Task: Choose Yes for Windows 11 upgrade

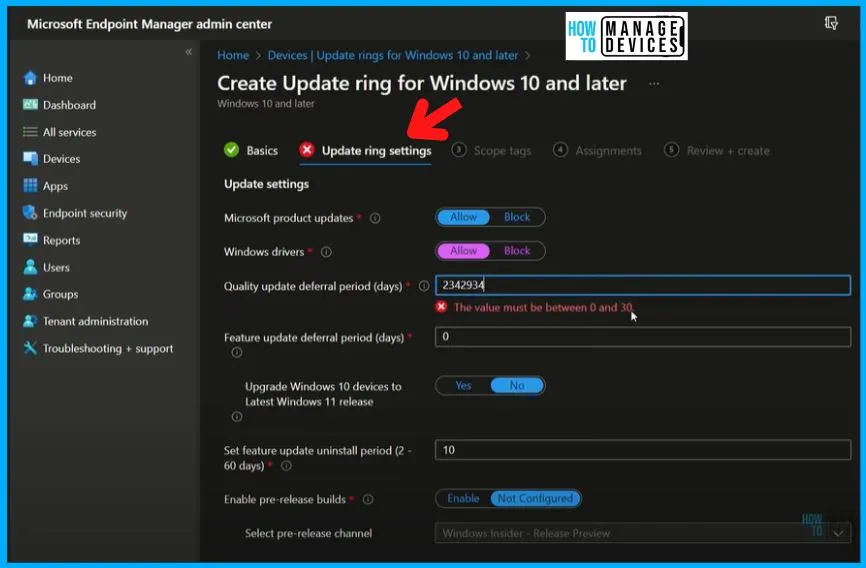Action: click(463, 386)
